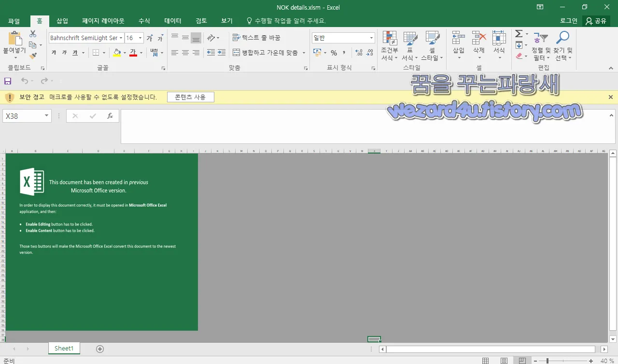
Task: Click 텍스트 줄 바꿈 wrap text button
Action: (x=256, y=38)
